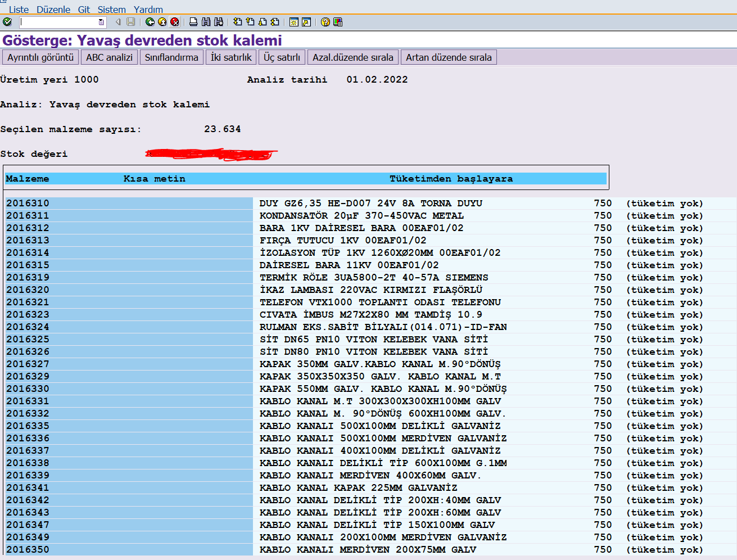Click the analysis date 01.02.2022
Image resolution: width=737 pixels, height=560 pixels.
click(x=377, y=80)
